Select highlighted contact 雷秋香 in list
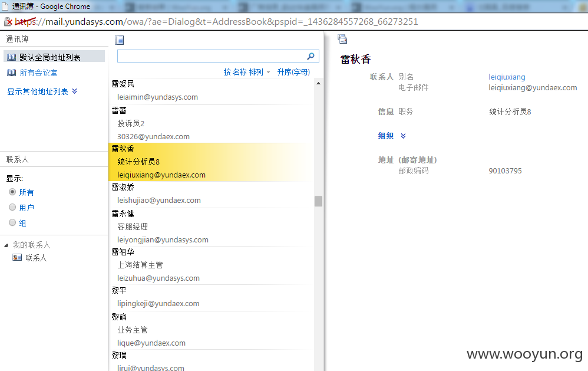The height and width of the screenshot is (371, 588). (123, 149)
